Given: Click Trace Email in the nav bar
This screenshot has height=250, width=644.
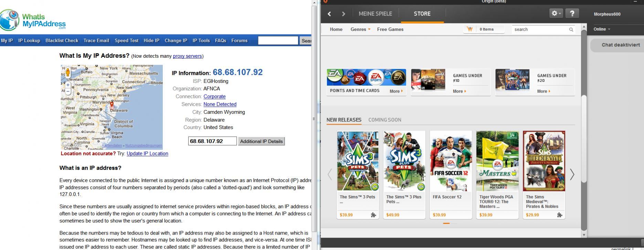Looking at the screenshot, I should point(96,41).
